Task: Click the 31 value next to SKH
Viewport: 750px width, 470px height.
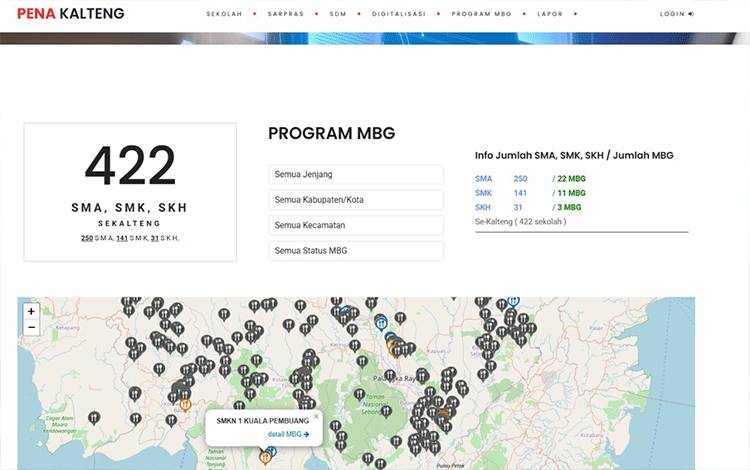Action: (x=518, y=208)
